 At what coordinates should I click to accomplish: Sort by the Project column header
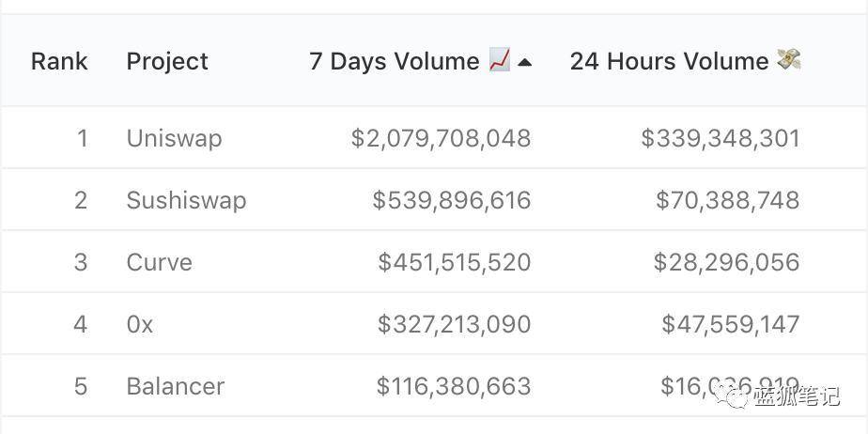[167, 62]
